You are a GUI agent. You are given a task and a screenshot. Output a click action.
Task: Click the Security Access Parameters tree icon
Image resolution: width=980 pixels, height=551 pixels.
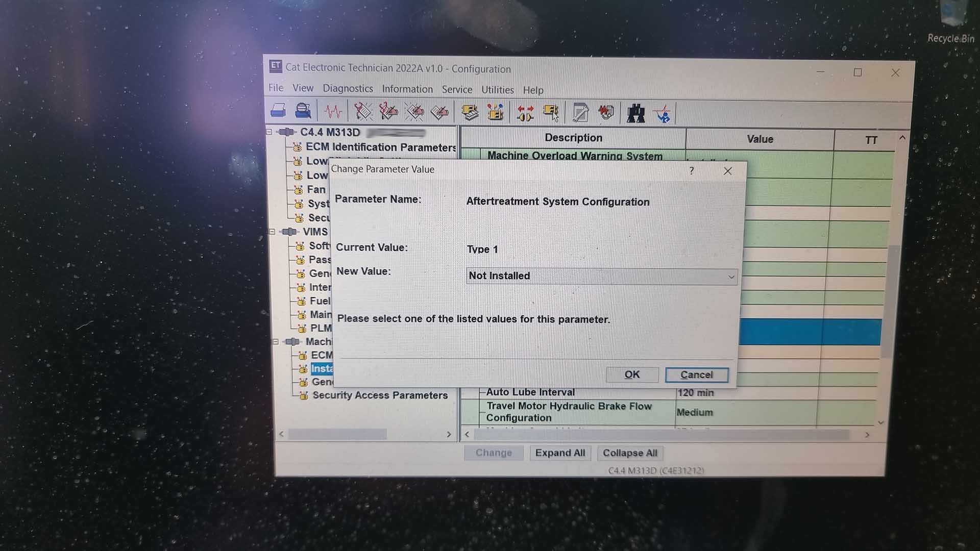point(304,395)
